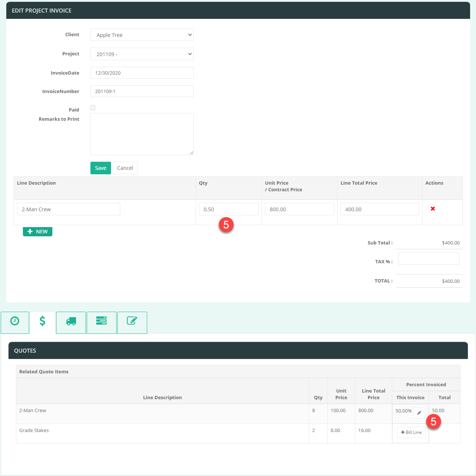Viewport: 476px width, 476px height.
Task: Save the project invoice
Action: (100, 168)
